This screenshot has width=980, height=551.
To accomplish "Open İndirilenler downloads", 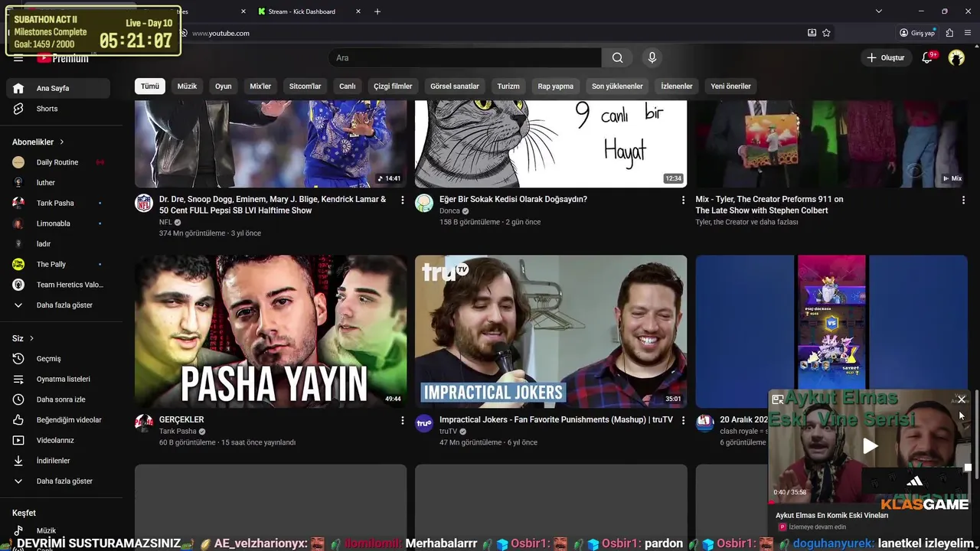I will point(58,461).
